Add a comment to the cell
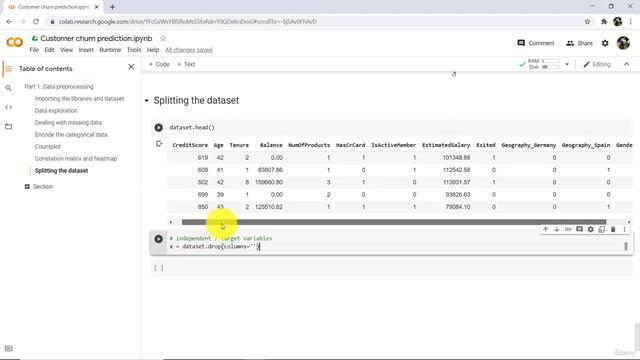Viewport: 640px width, 360px height. tap(579, 229)
